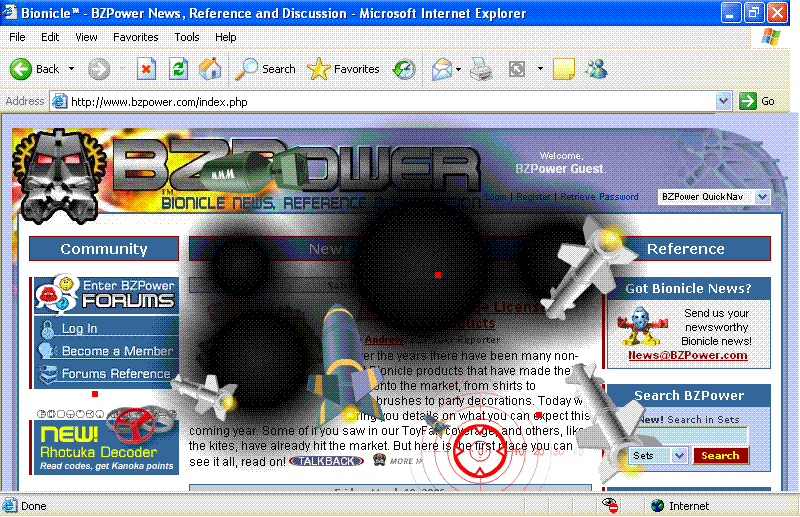This screenshot has width=800, height=517.
Task: Refresh the page using the green arrows icon
Action: tap(178, 69)
